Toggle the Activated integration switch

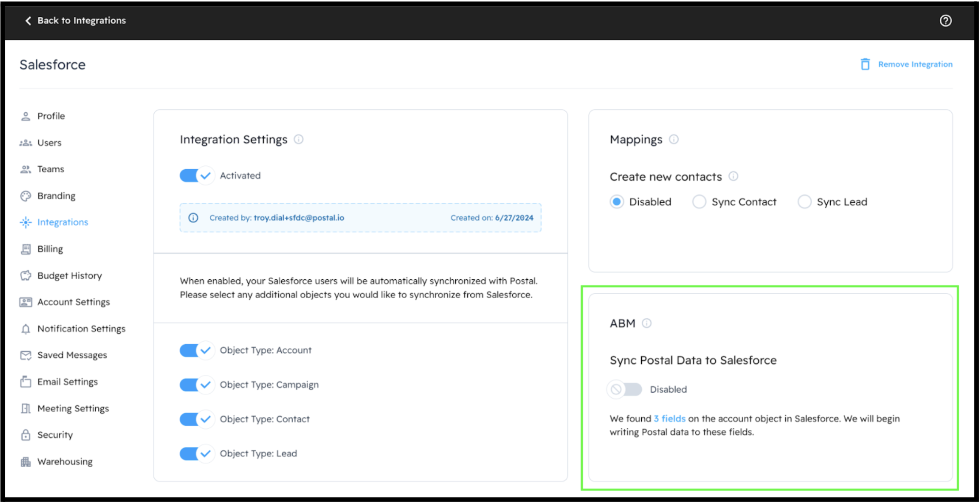(196, 176)
